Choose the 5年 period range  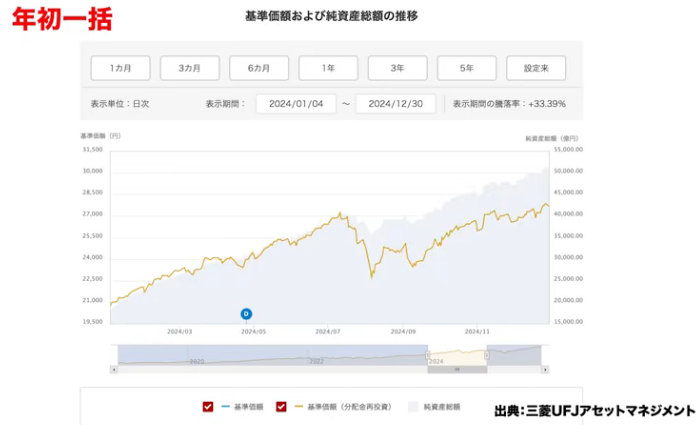point(466,68)
